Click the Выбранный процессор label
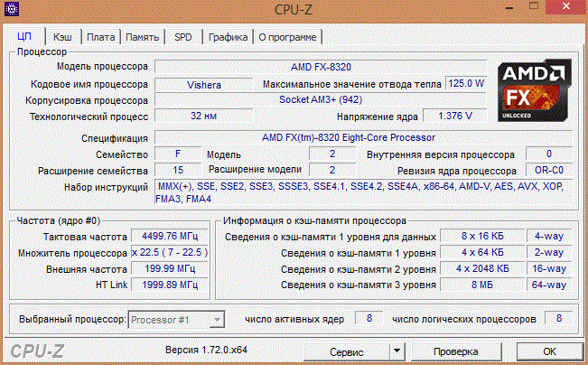This screenshot has height=365, width=588. (73, 319)
